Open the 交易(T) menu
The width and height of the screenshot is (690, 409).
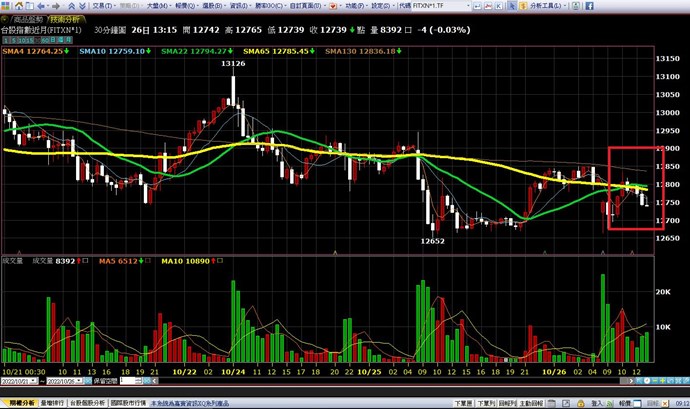tap(101, 5)
